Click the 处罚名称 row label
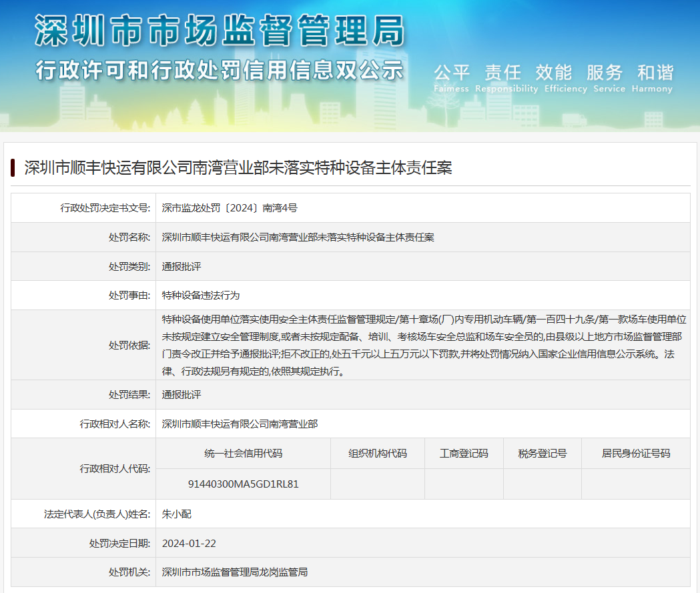 point(129,237)
